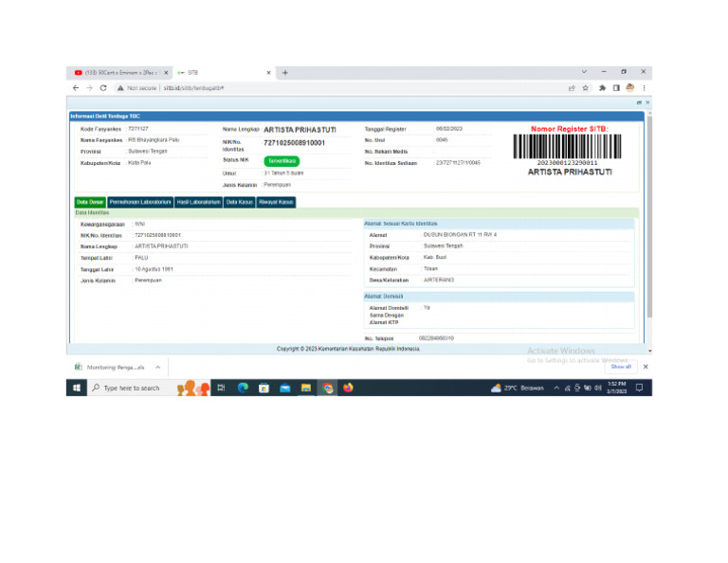Launch Microsoft Edge from the taskbar
This screenshot has height=563, width=728.
coord(243,388)
